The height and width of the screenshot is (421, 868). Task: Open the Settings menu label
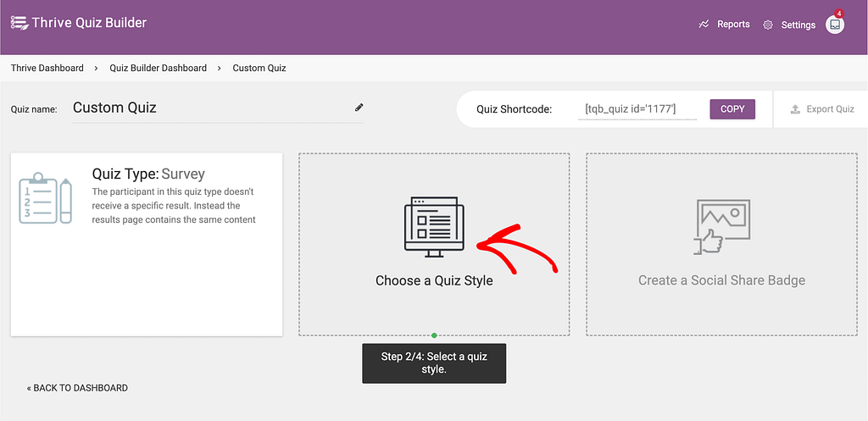[x=798, y=25]
